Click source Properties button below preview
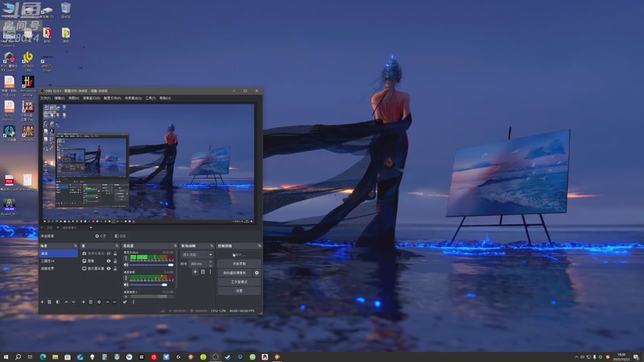This screenshot has height=362, width=644. pos(101,236)
